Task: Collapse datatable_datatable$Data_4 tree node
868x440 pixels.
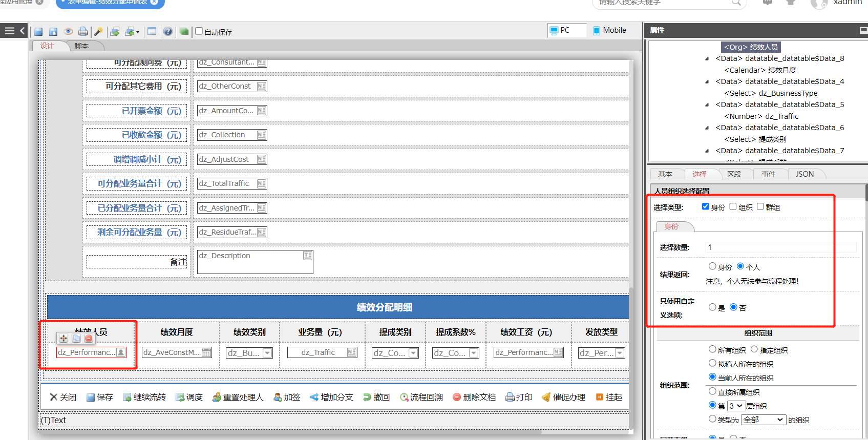Action: 707,82
